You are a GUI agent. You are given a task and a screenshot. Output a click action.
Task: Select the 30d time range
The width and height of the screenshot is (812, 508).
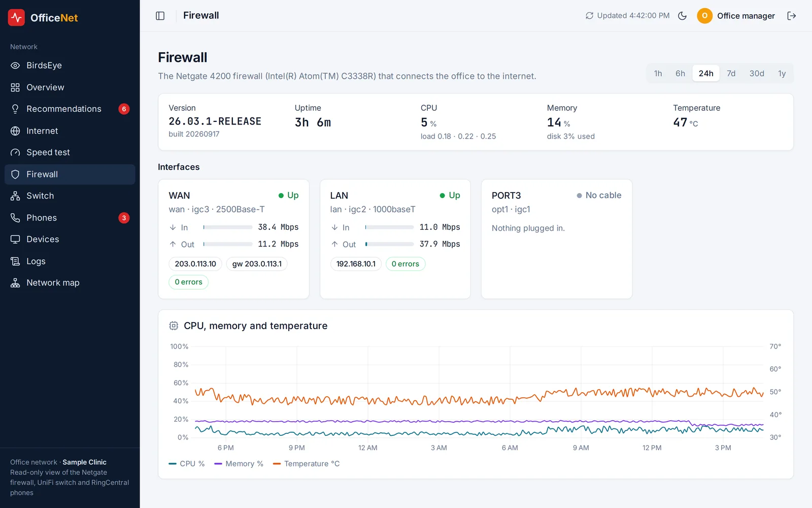point(757,73)
